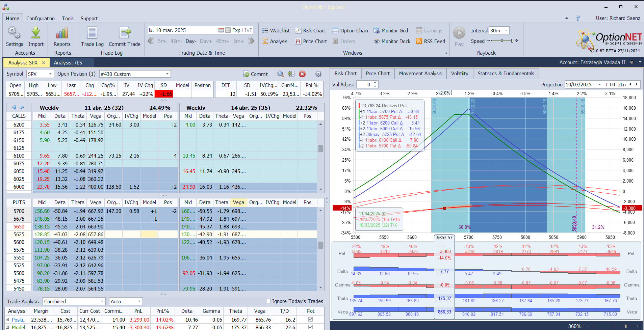The image size is (644, 330).
Task: Click the calls grid vertical scrollbar
Action: (320, 157)
